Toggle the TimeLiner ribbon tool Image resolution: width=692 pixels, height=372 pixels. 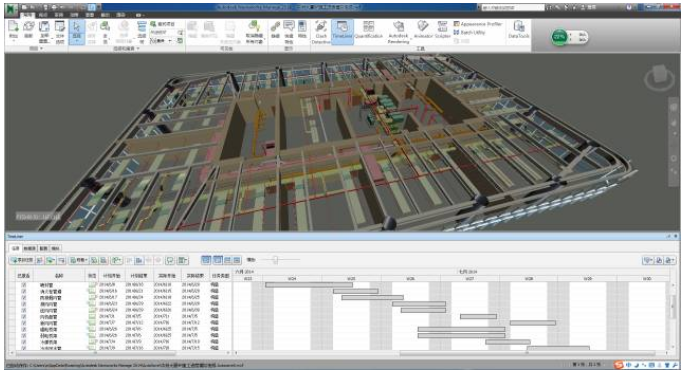point(342,31)
